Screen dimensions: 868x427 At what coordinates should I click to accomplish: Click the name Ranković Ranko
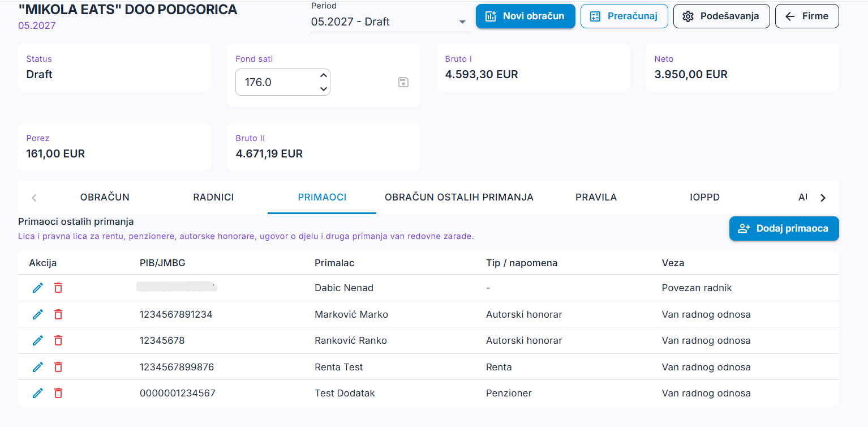point(351,340)
